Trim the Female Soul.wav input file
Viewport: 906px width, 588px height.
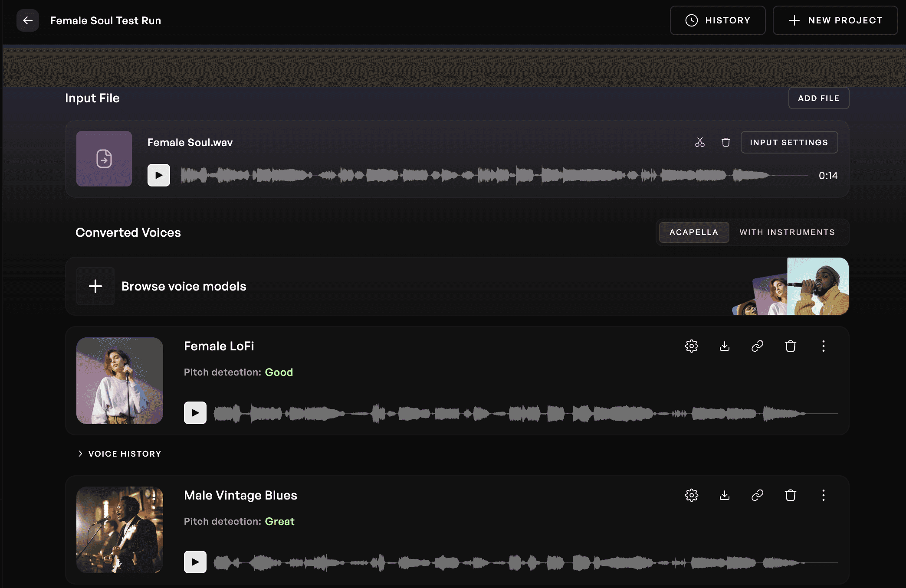click(700, 142)
